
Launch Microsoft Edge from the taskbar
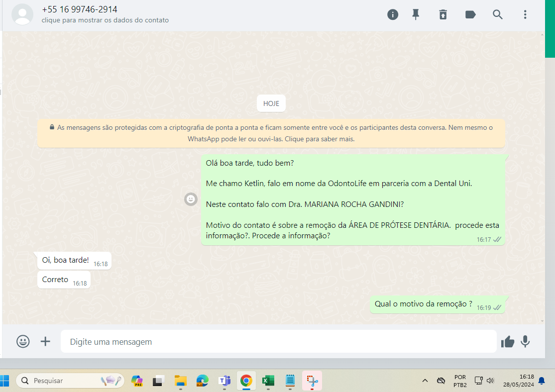point(203,381)
